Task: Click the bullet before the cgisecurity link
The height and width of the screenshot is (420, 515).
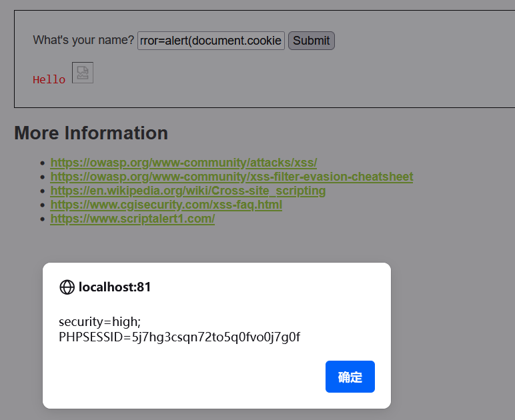Action: (x=43, y=205)
